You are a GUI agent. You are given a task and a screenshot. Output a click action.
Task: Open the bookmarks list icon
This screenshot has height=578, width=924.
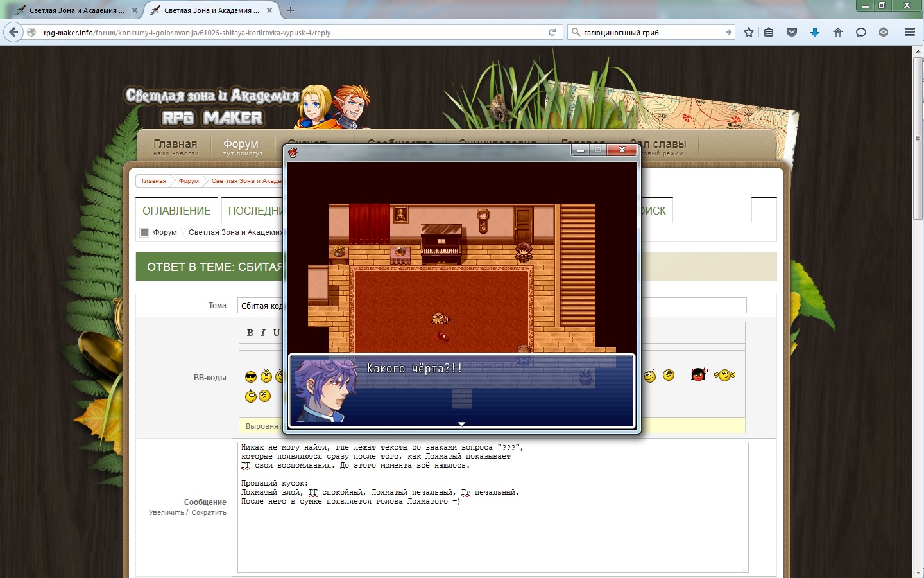coord(769,32)
